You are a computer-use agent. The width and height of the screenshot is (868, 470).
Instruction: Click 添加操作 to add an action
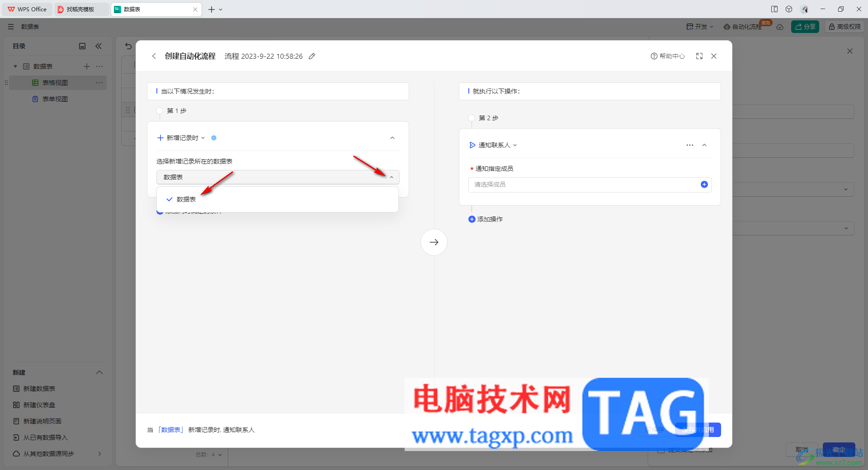click(486, 219)
